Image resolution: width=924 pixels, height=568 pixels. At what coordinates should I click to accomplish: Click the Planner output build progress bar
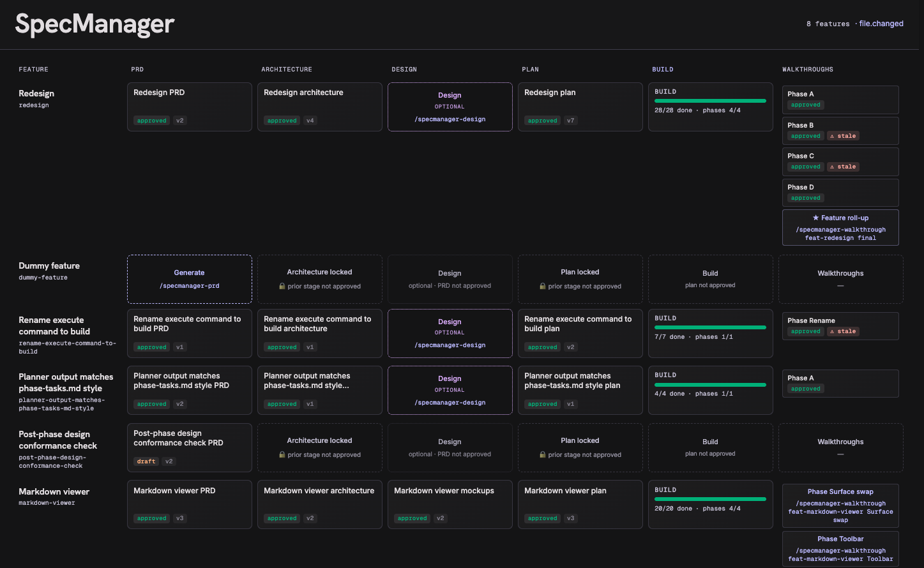(710, 385)
